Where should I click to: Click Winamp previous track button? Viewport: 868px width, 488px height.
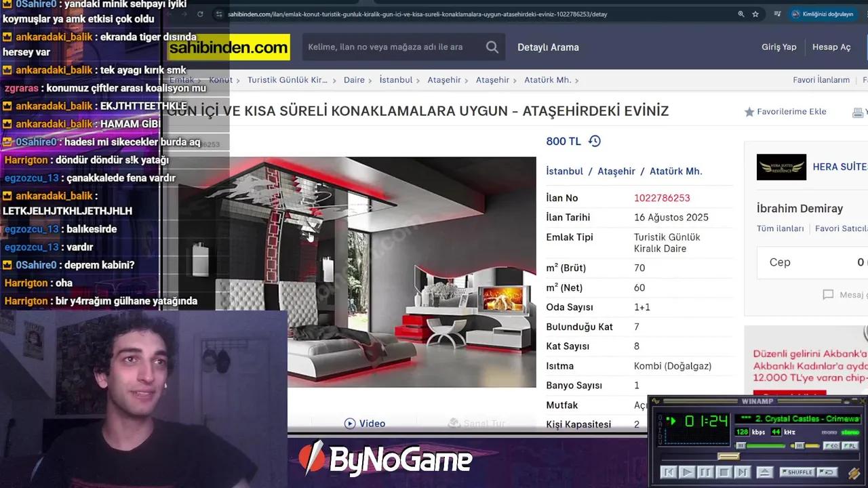point(669,472)
